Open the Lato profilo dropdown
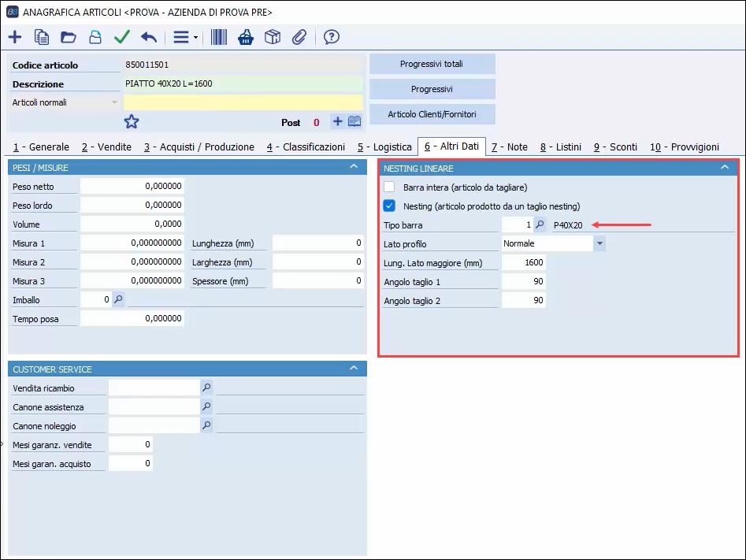Viewport: 746px width, 560px height. pos(599,244)
